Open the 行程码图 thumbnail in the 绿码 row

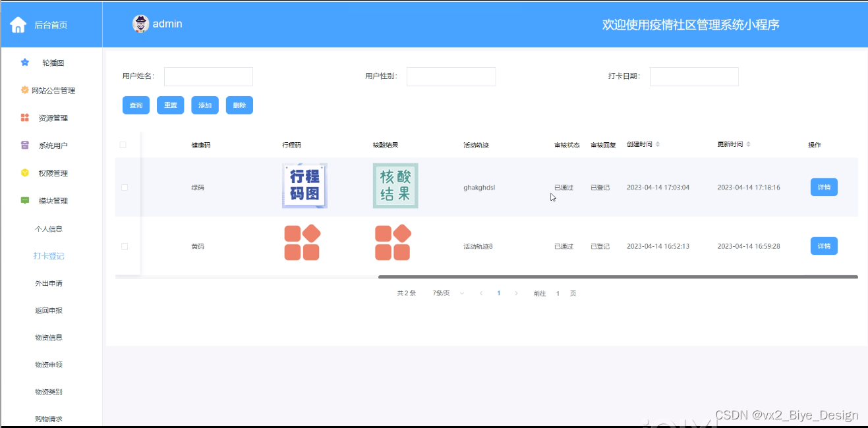pyautogui.click(x=304, y=186)
